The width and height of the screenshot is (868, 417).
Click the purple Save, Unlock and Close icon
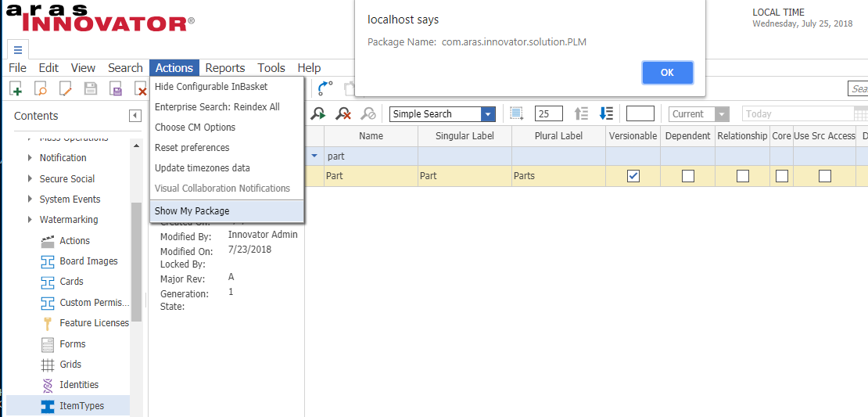[116, 88]
